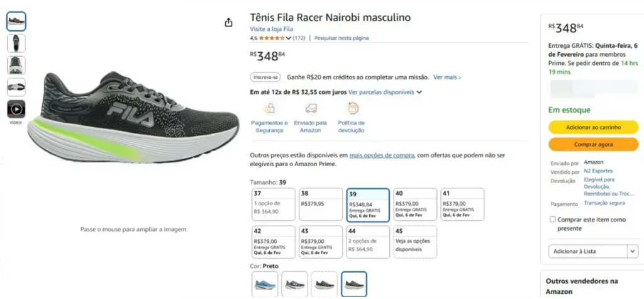Open the Pagamentos e Segurança icon
Viewport: 644px width, 299px height.
269,108
